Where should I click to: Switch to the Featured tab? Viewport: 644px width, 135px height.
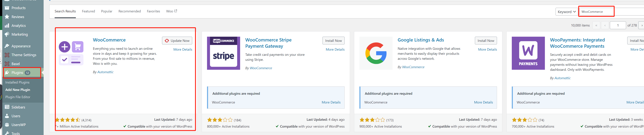pos(88,11)
